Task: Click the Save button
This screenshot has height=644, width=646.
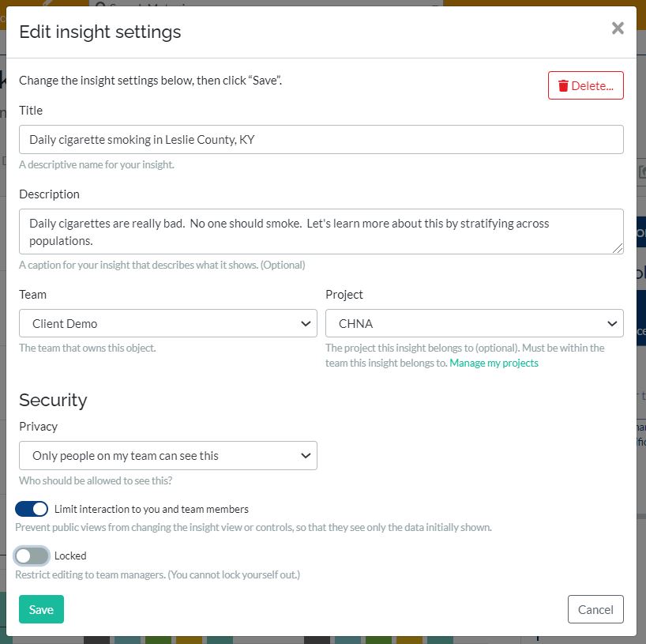Action: 41,609
